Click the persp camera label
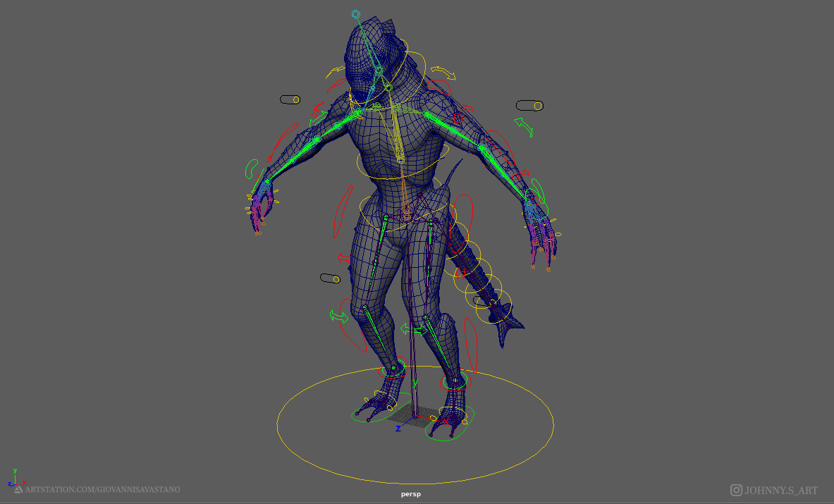This screenshot has width=834, height=504. pyautogui.click(x=410, y=494)
